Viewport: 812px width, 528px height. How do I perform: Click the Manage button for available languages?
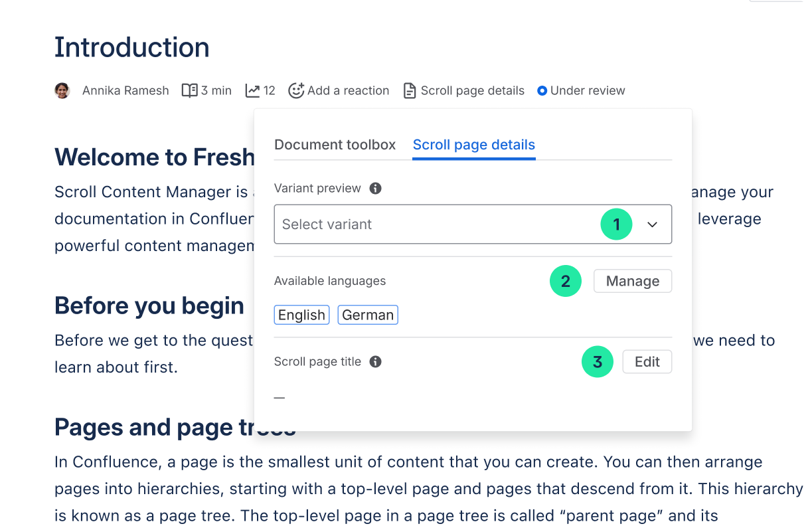click(x=632, y=281)
